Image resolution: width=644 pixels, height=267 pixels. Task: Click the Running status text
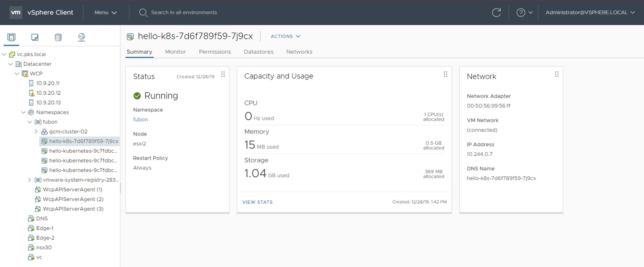point(161,96)
